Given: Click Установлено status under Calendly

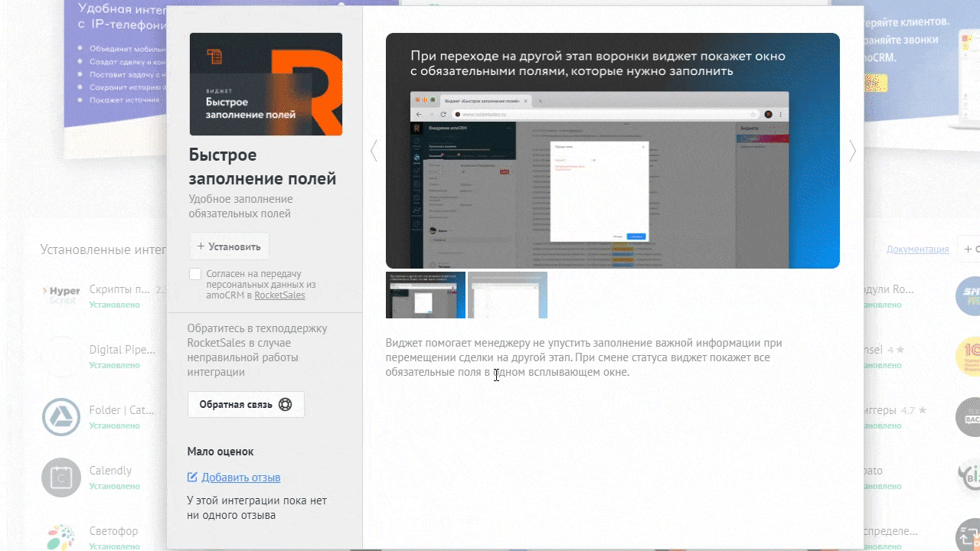Looking at the screenshot, I should (114, 486).
